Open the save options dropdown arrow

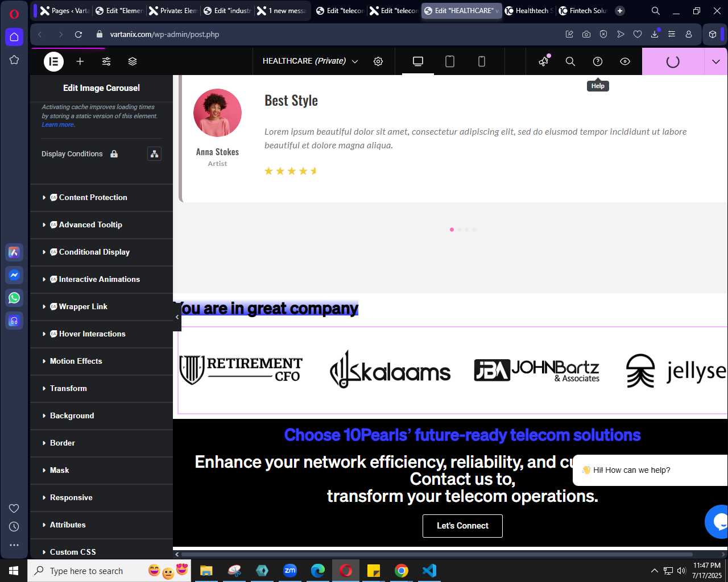pos(716,61)
